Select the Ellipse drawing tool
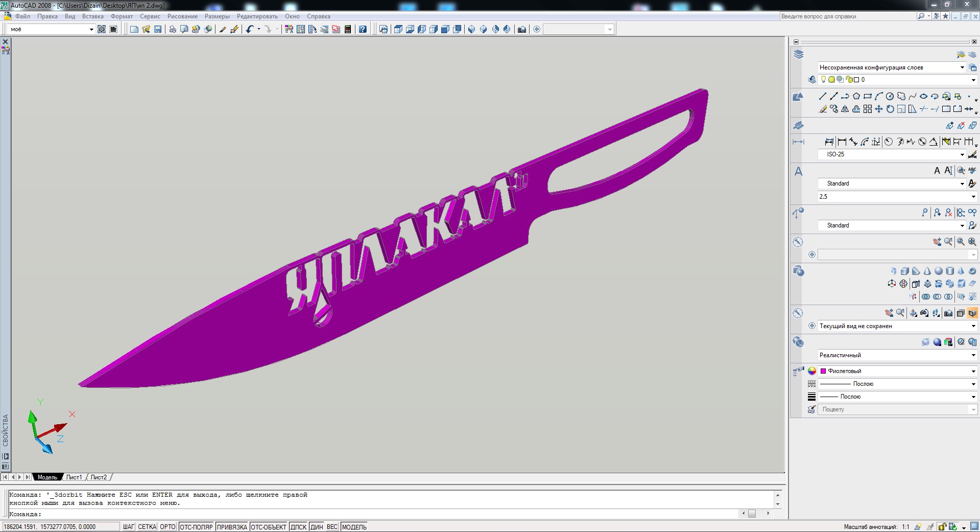This screenshot has height=532, width=980. coord(924,96)
